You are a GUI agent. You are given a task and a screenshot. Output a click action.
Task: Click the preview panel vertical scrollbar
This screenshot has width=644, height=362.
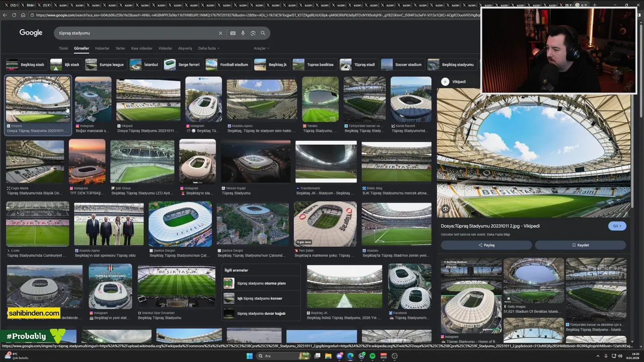(632, 151)
